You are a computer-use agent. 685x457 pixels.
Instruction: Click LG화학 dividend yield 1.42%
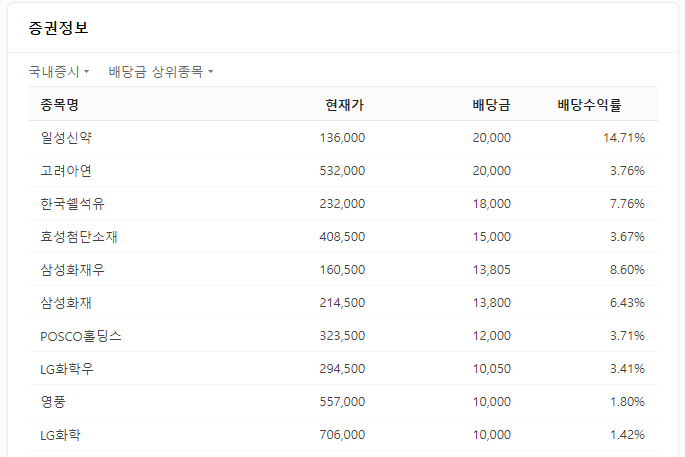pyautogui.click(x=627, y=435)
